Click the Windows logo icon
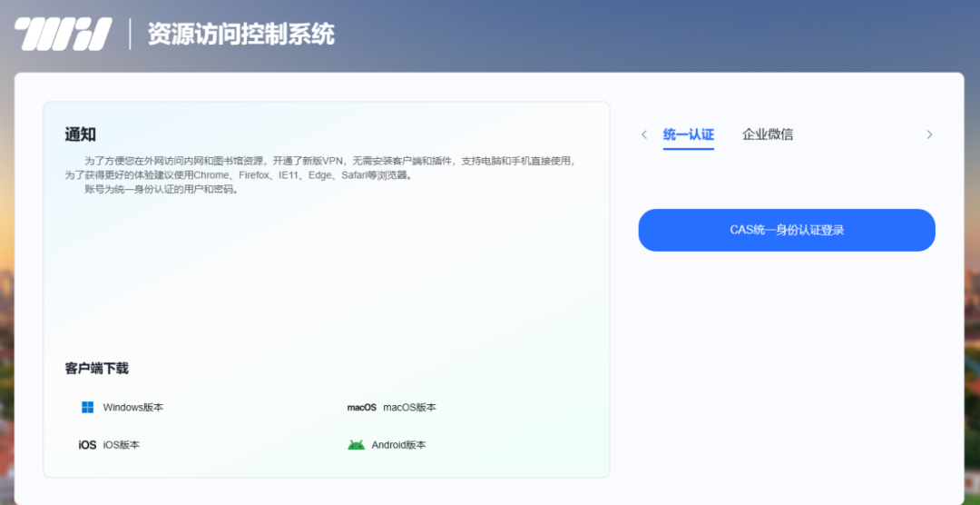 (87, 407)
